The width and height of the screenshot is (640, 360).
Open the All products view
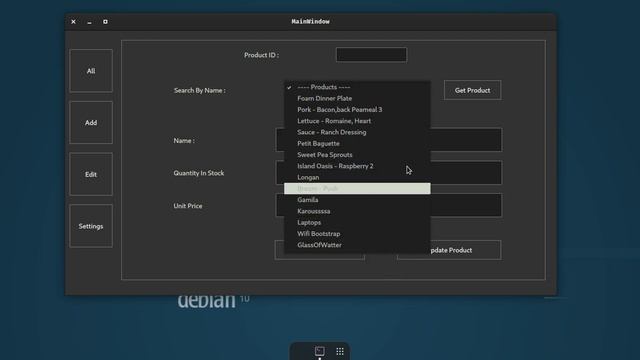click(91, 71)
